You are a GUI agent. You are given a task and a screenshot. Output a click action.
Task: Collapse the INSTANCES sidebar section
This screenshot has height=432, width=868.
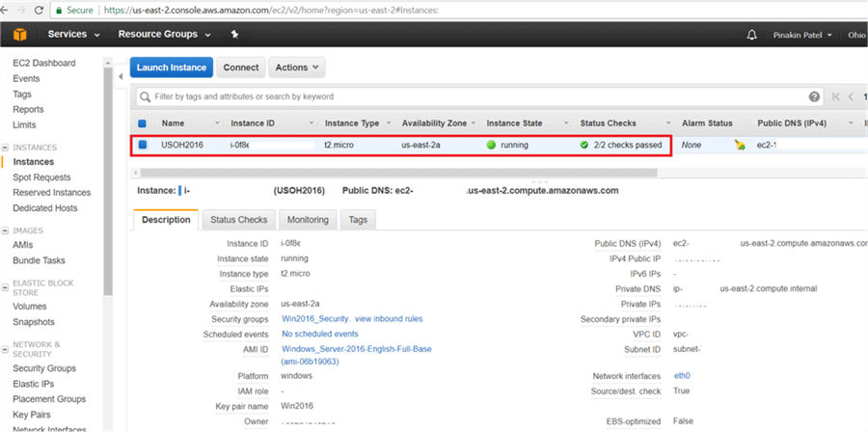[6, 148]
